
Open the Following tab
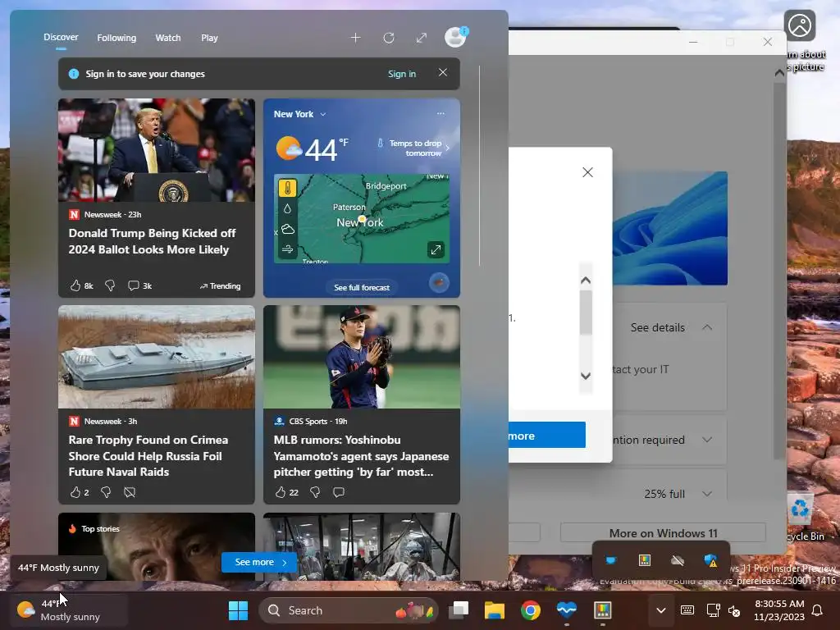[116, 38]
